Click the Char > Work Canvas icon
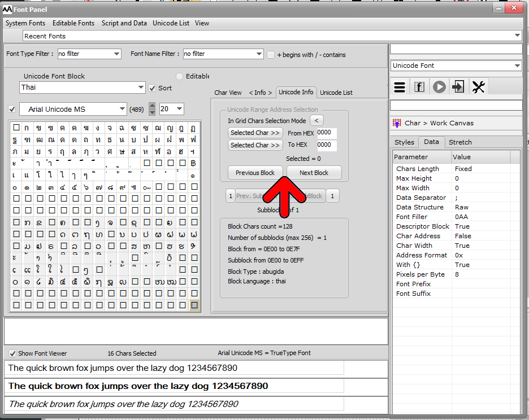The height and width of the screenshot is (420, 529). tap(397, 123)
